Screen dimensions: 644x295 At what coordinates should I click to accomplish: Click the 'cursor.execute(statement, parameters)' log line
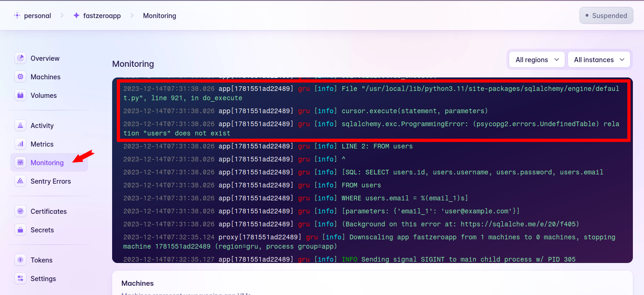[x=306, y=111]
